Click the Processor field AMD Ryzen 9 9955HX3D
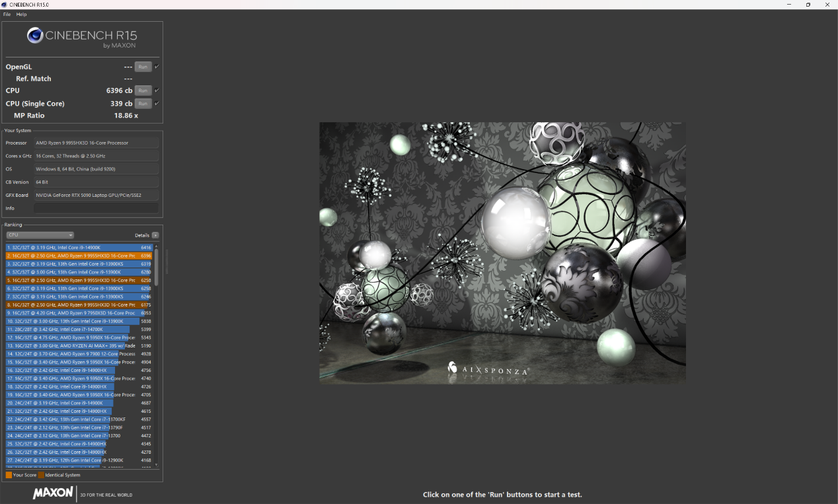 click(96, 143)
